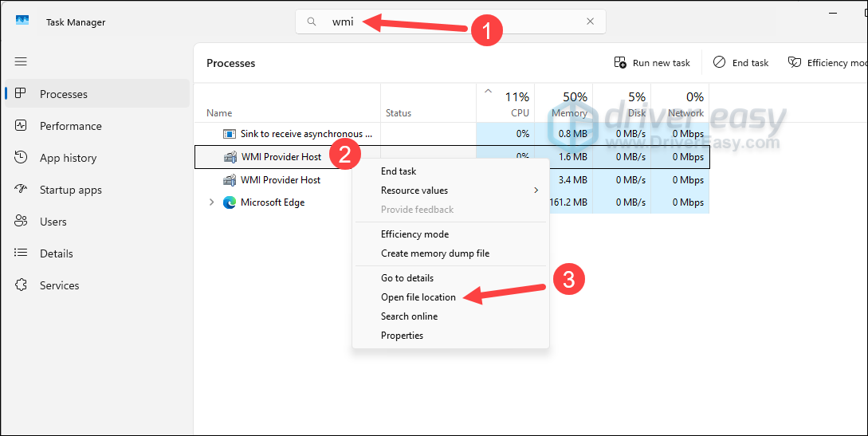The width and height of the screenshot is (868, 436).
Task: Click the 3.4 MB memory cell
Action: pos(564,180)
